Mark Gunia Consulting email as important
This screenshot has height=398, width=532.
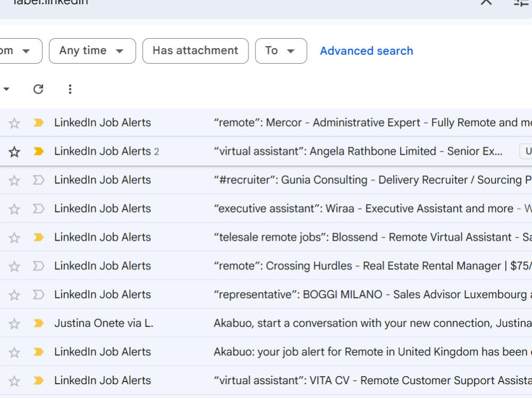tap(39, 180)
